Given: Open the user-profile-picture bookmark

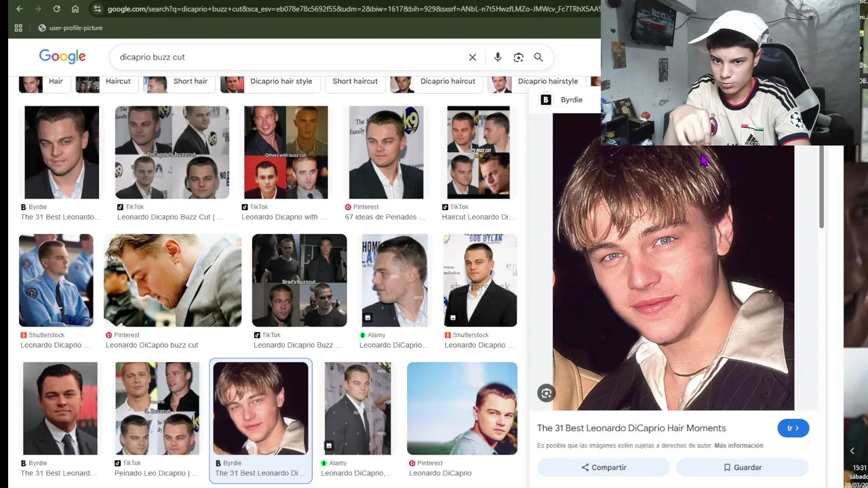Looking at the screenshot, I should (70, 28).
